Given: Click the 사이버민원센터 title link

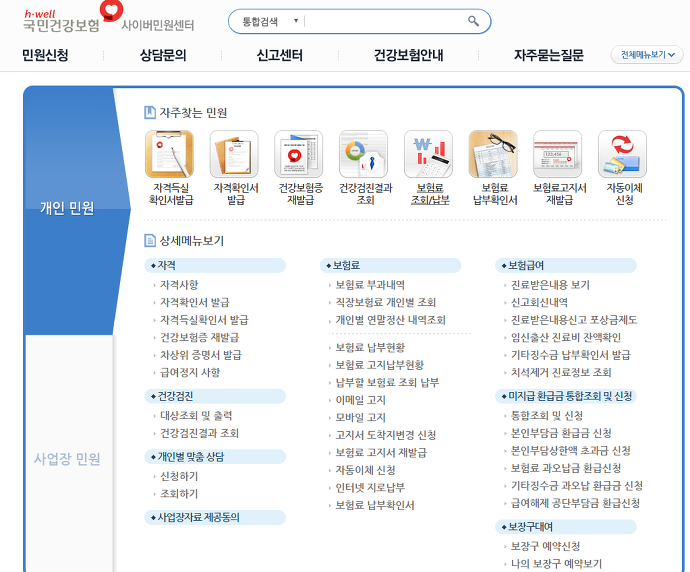Looking at the screenshot, I should pyautogui.click(x=158, y=26).
